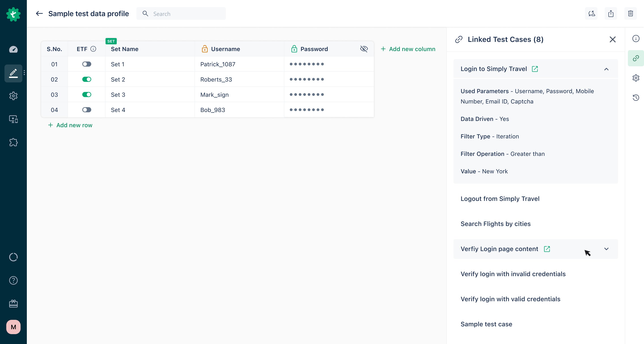
Task: Click the search input field
Action: tap(181, 13)
